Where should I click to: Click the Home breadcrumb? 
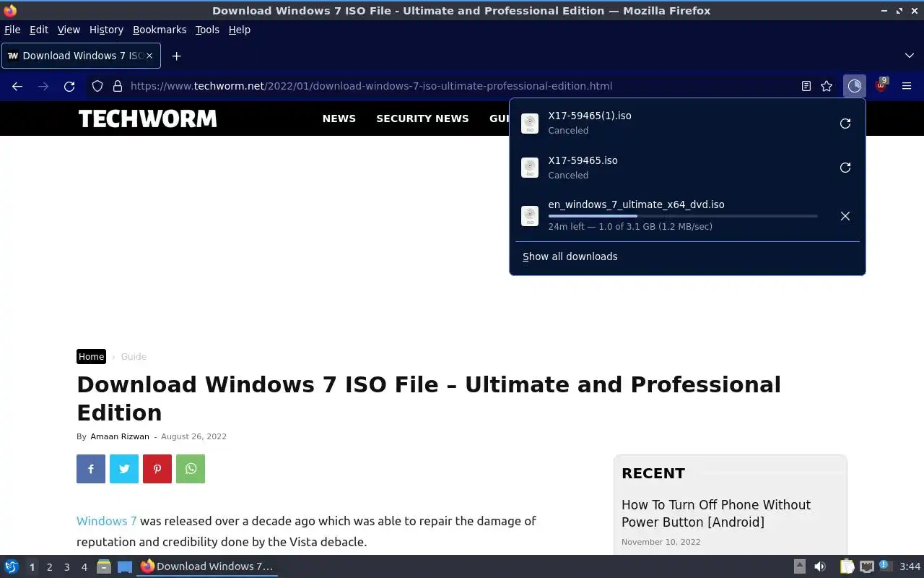click(x=91, y=356)
